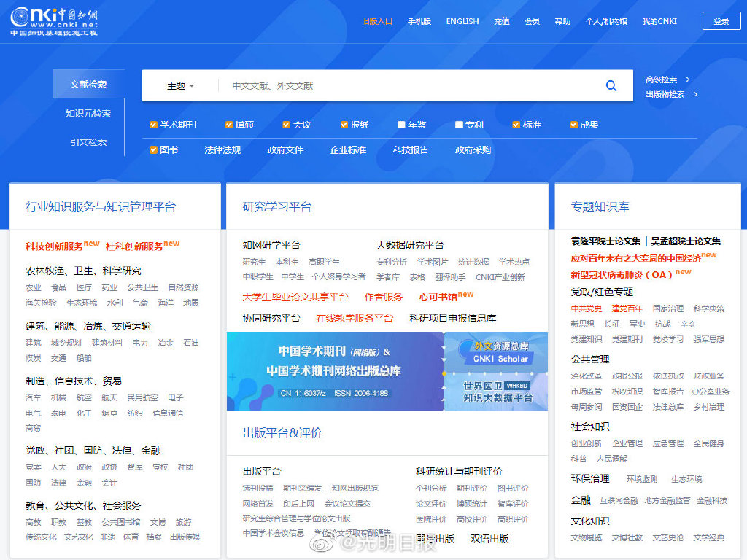Open 社科创新服务 link
This screenshot has height=560, width=747.
tap(134, 246)
